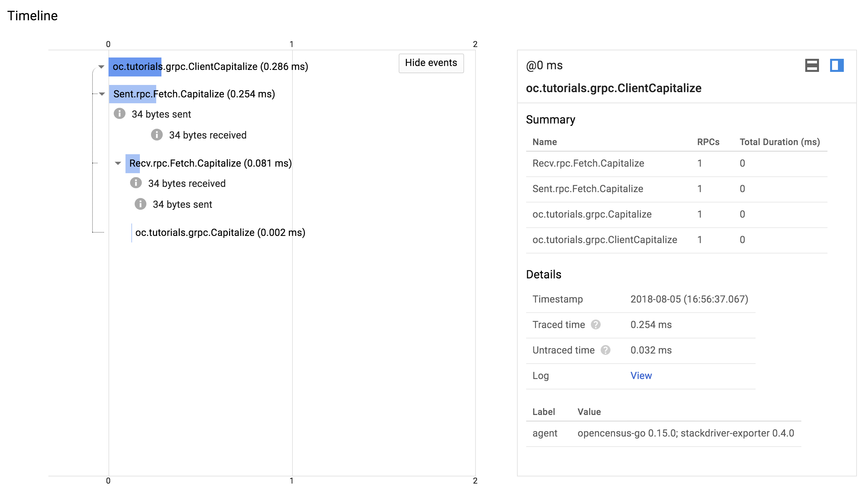Click Recv.rpc.Fetch.Capitalize in Summary table
The height and width of the screenshot is (496, 868).
click(x=588, y=163)
